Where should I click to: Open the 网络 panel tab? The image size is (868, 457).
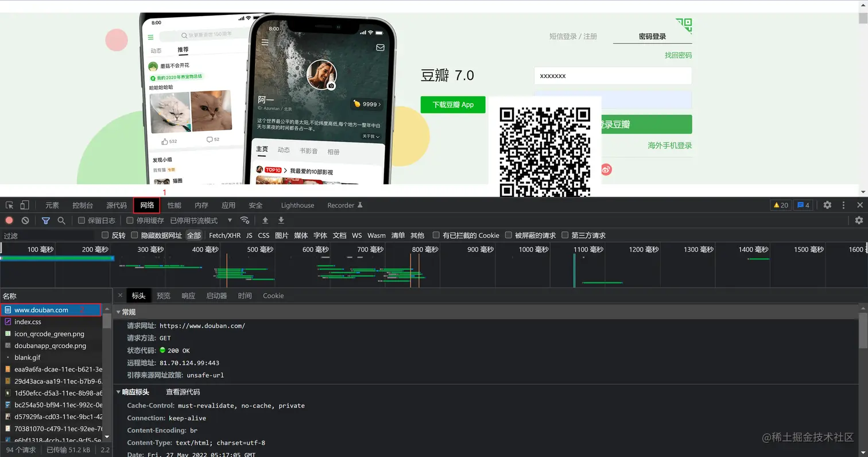point(147,206)
